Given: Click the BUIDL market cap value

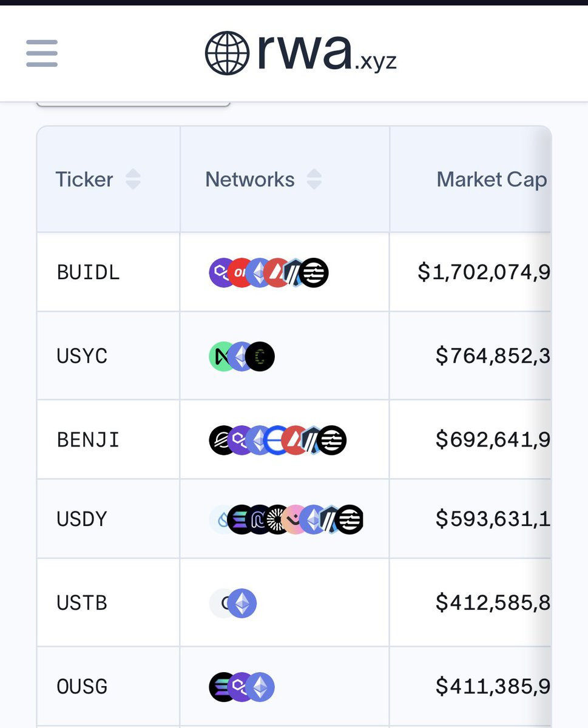Looking at the screenshot, I should coord(484,272).
